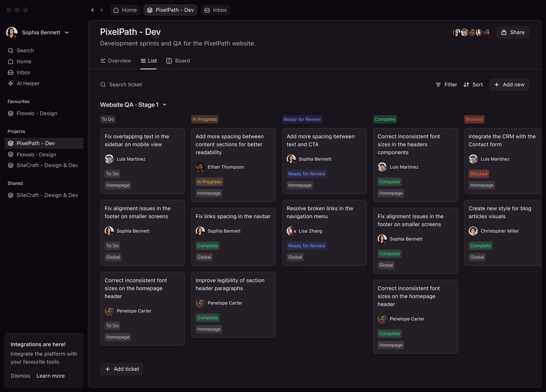546x392 pixels.
Task: Open Floweb - Design under Favourites
Action: pos(37,113)
